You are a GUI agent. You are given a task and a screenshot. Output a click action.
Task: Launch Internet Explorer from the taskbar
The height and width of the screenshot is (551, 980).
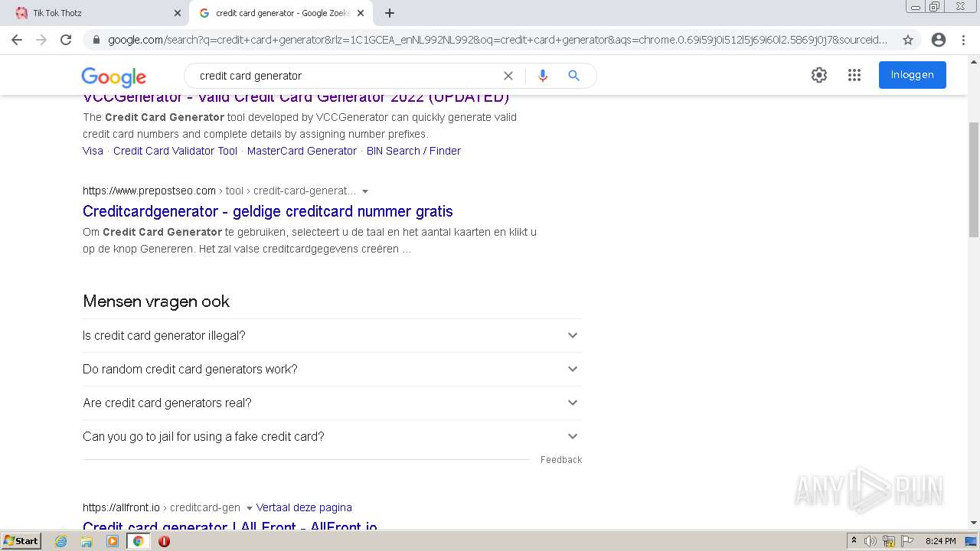pyautogui.click(x=61, y=541)
